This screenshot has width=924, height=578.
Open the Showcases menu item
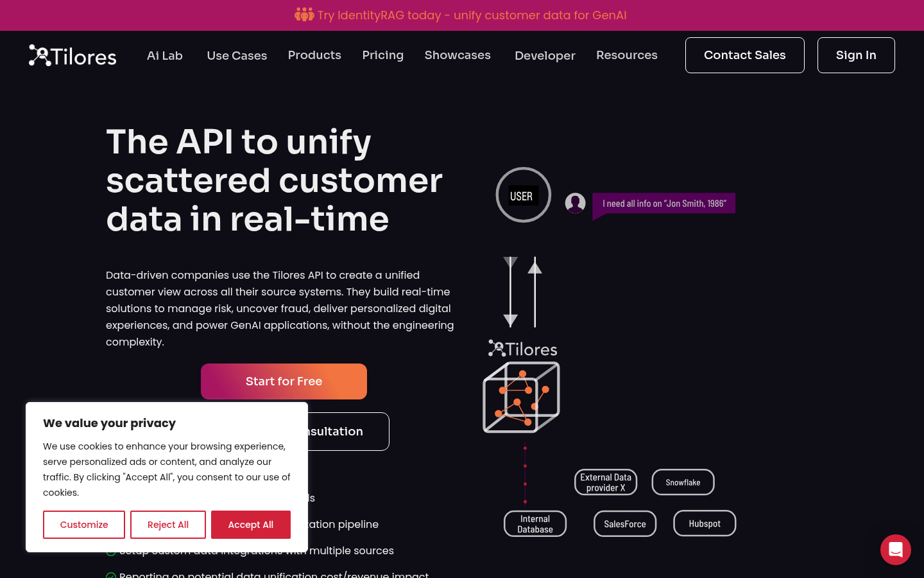pos(458,55)
